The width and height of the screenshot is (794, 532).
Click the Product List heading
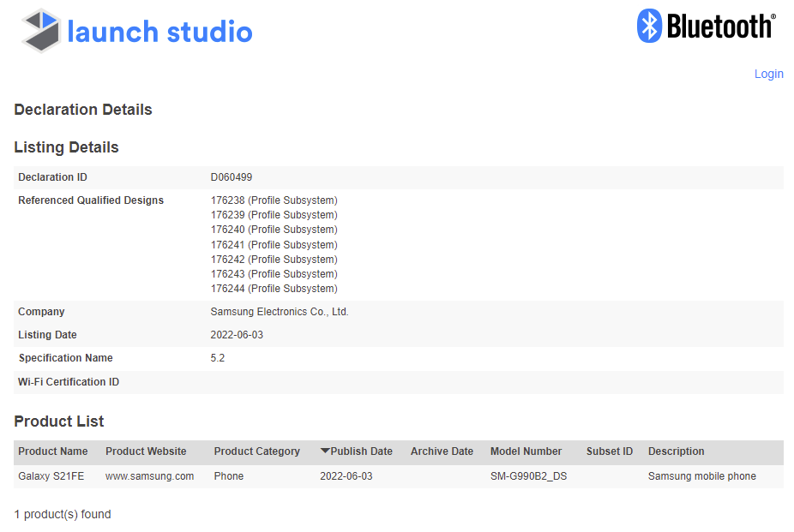59,421
